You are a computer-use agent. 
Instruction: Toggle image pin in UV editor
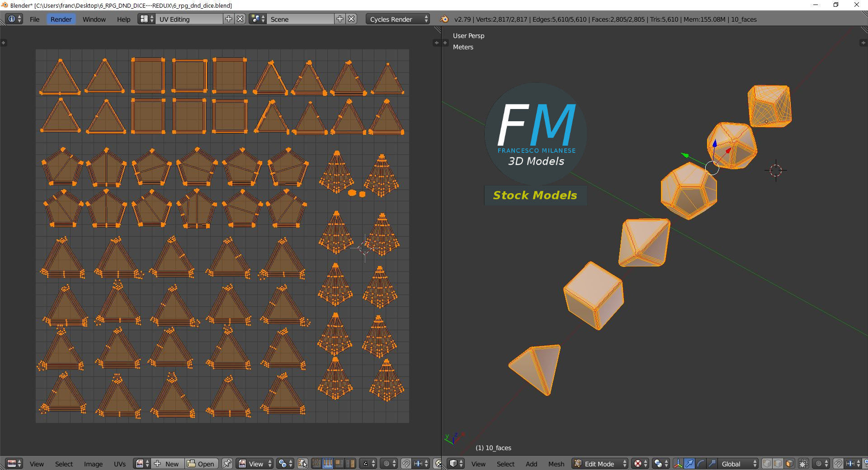[227, 464]
